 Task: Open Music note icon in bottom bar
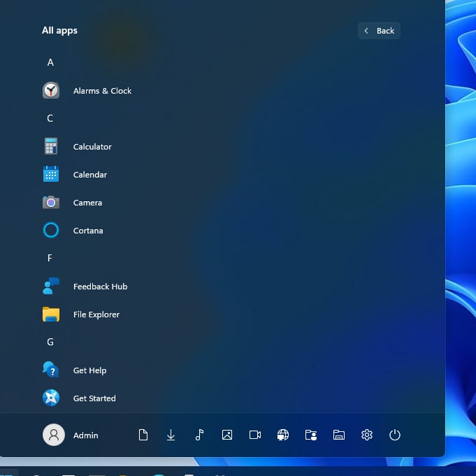tap(199, 435)
